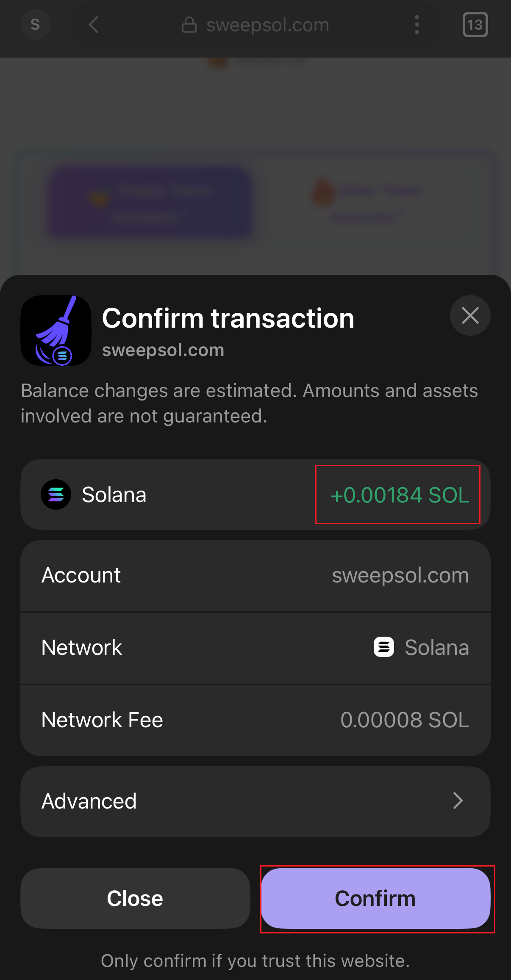Tap the Close button
511x980 pixels.
click(x=135, y=898)
